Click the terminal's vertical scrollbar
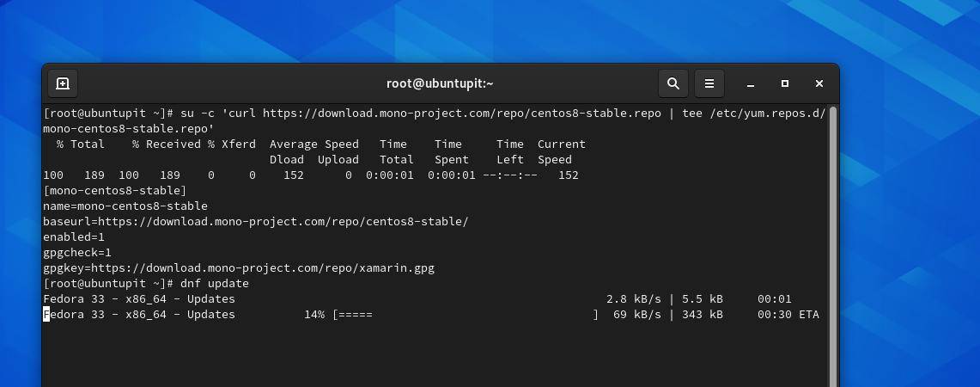The height and width of the screenshot is (387, 980). tap(833, 241)
